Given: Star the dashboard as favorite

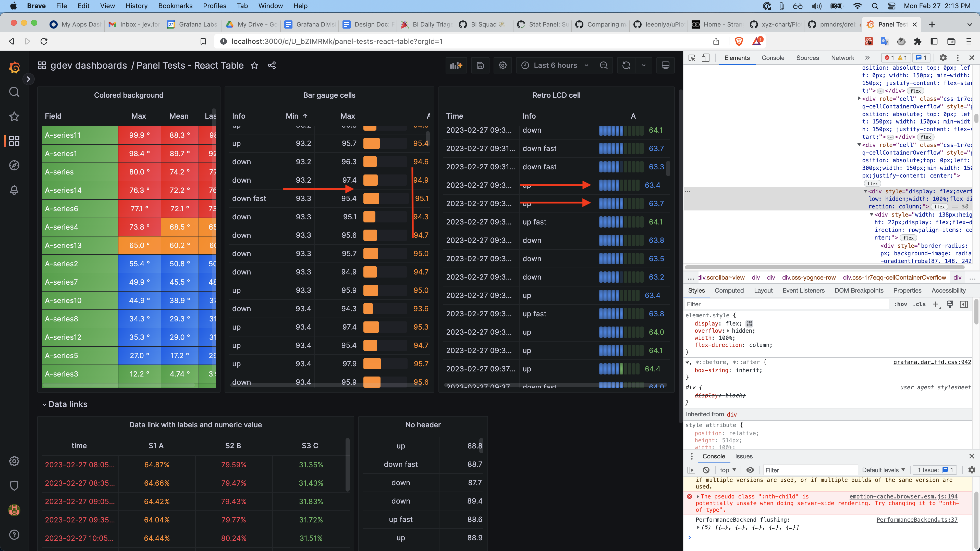Looking at the screenshot, I should pos(254,65).
